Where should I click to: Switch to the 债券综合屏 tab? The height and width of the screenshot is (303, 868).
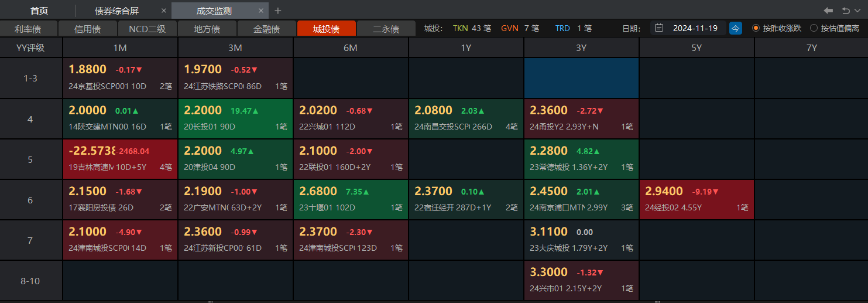(x=116, y=11)
